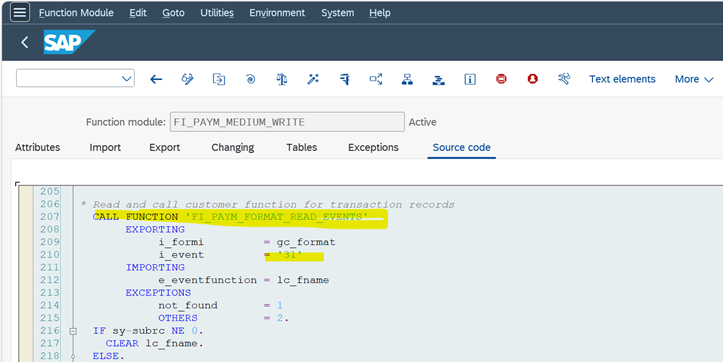The width and height of the screenshot is (723, 362).
Task: Click the EXCEPTIONS keyword on line 213
Action: point(158,293)
